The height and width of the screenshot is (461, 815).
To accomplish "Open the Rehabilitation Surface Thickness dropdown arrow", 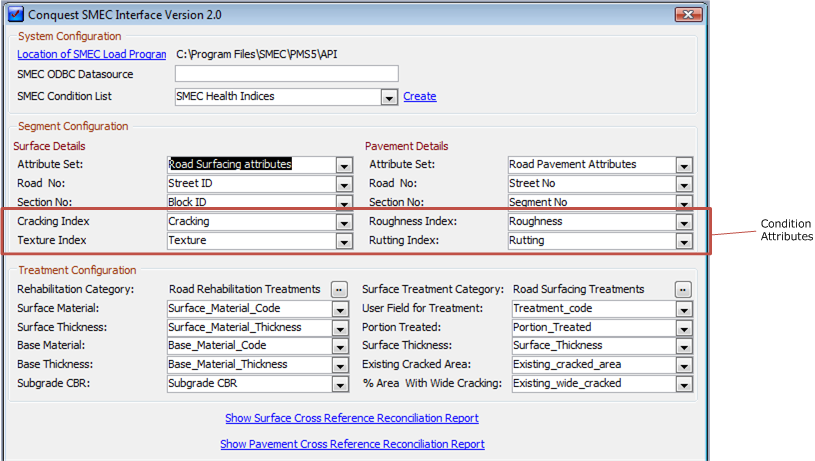I will (x=340, y=328).
